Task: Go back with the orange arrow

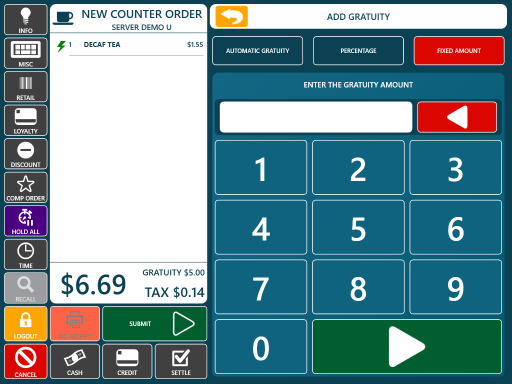Action: click(x=232, y=16)
